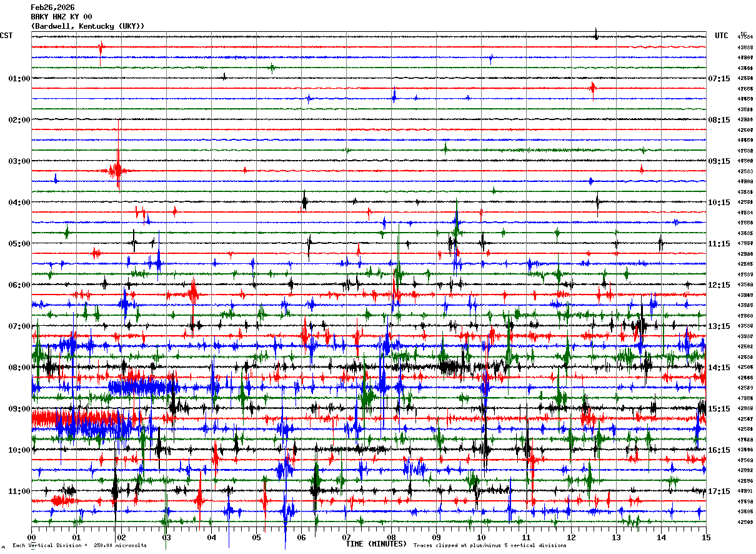Select the 10:00 CST time label

[19, 450]
